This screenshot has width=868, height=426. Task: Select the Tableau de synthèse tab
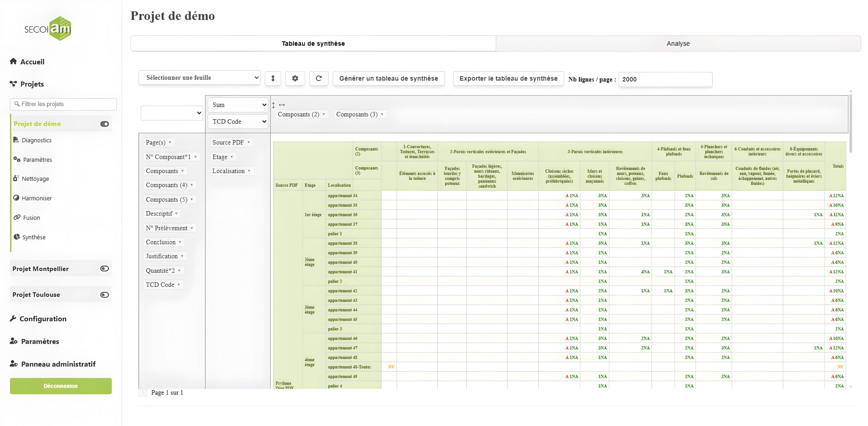[313, 43]
